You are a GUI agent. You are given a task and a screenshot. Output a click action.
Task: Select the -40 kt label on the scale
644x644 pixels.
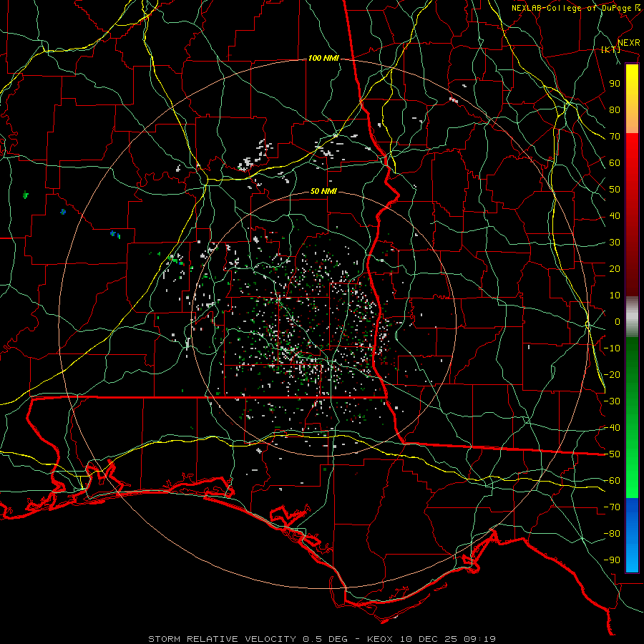pos(612,428)
